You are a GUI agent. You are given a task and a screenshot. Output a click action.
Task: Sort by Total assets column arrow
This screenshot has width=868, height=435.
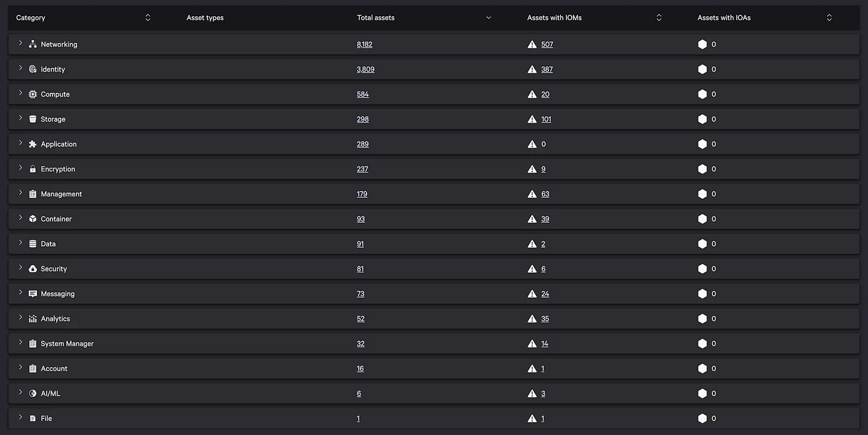(x=489, y=18)
